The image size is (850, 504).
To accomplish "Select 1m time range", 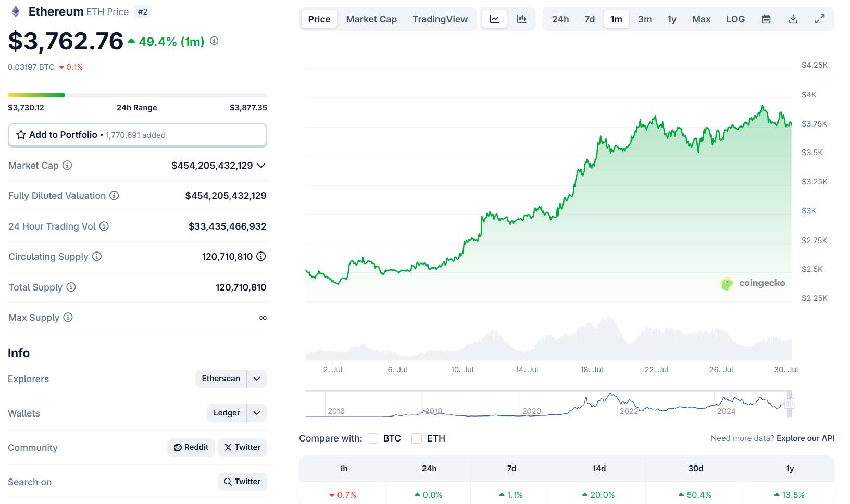I will point(617,19).
